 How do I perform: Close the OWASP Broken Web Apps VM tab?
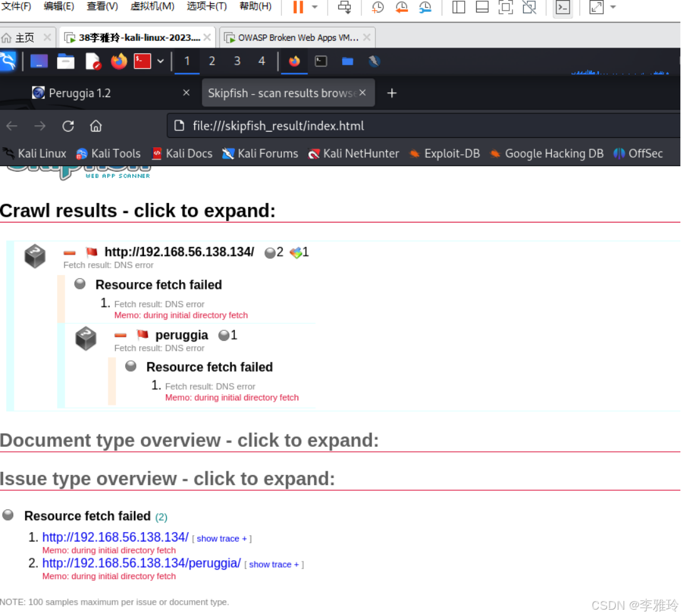[x=367, y=38]
